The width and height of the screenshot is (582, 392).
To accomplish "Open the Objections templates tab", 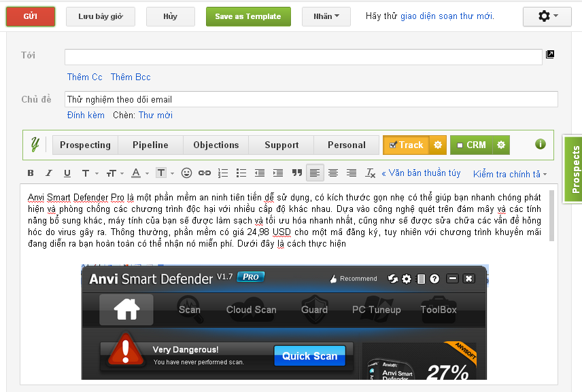I will pos(216,145).
